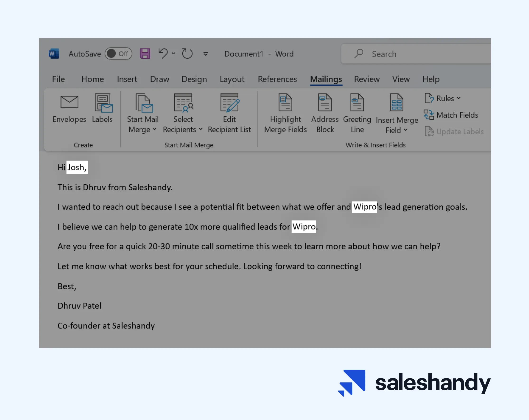Viewport: 529px width, 420px height.
Task: Click the line 'This is Dhruv from Saleshandy.'
Action: (x=115, y=187)
